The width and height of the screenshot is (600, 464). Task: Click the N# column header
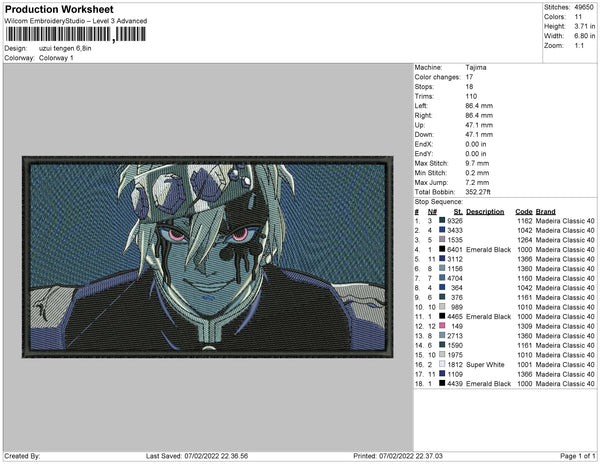432,212
